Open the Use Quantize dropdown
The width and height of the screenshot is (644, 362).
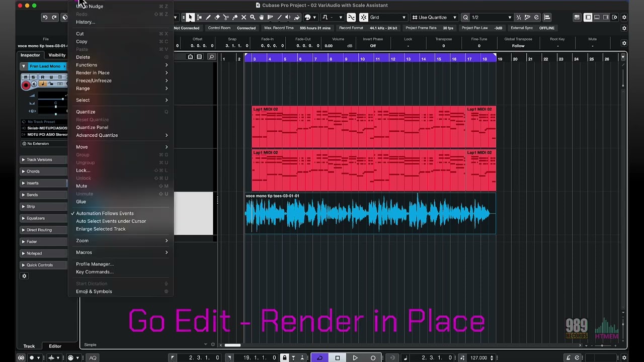435,17
